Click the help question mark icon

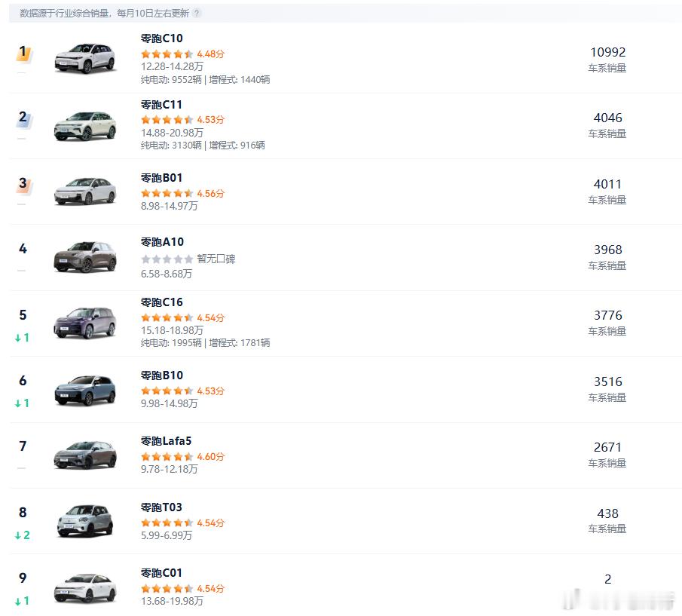[x=197, y=14]
